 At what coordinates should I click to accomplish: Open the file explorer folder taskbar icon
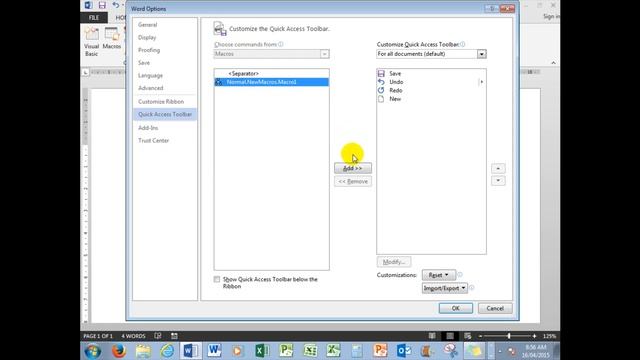143,351
